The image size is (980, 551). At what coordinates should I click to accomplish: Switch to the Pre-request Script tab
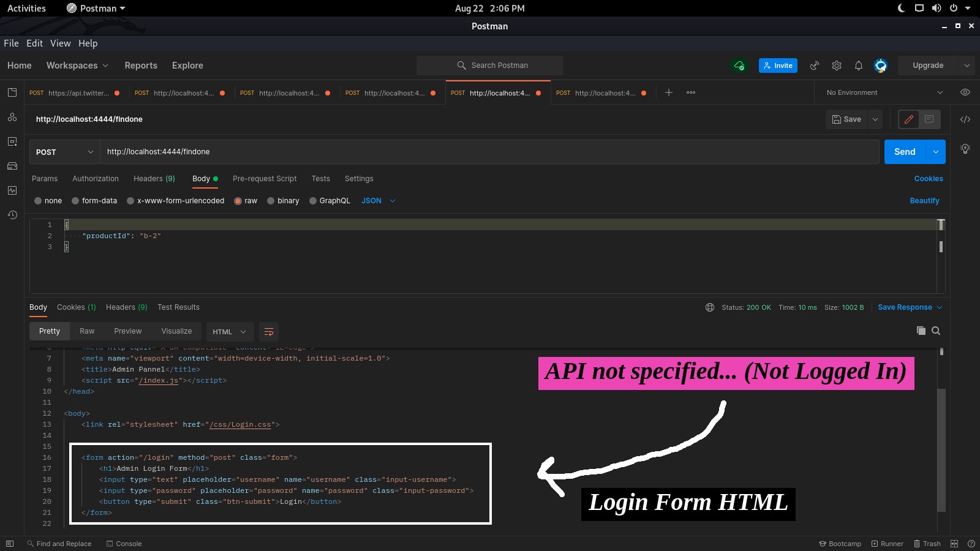265,179
